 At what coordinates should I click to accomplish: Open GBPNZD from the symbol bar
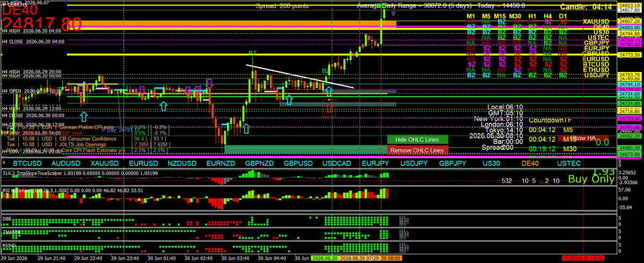260,163
